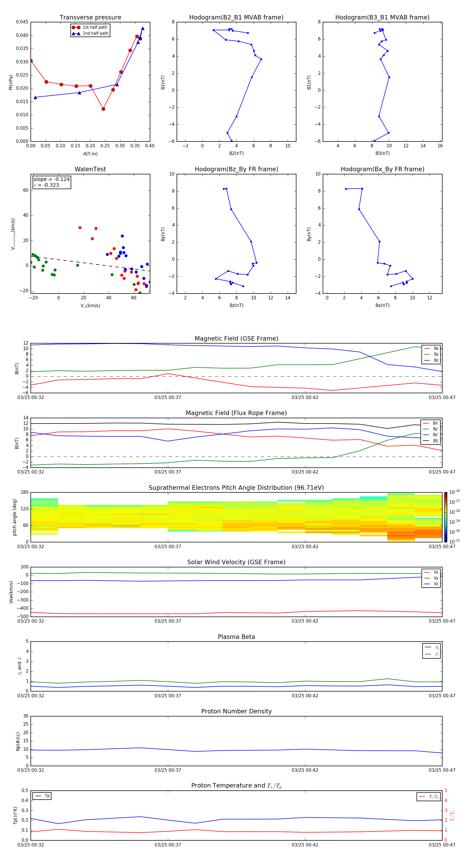Click the "Pt(nPa)" y-axis label

pyautogui.click(x=11, y=82)
